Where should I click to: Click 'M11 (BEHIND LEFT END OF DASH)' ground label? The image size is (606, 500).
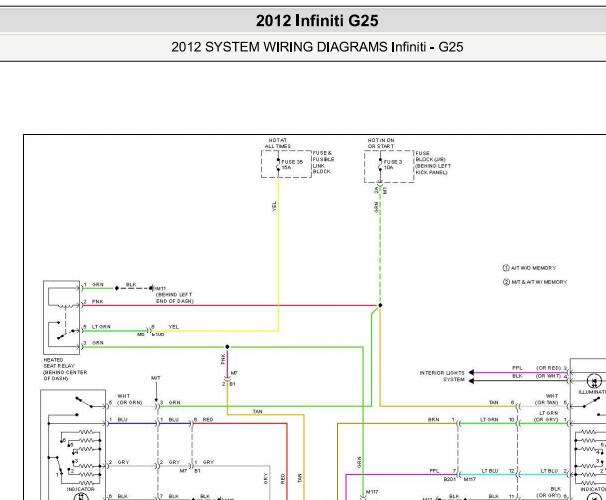173,295
